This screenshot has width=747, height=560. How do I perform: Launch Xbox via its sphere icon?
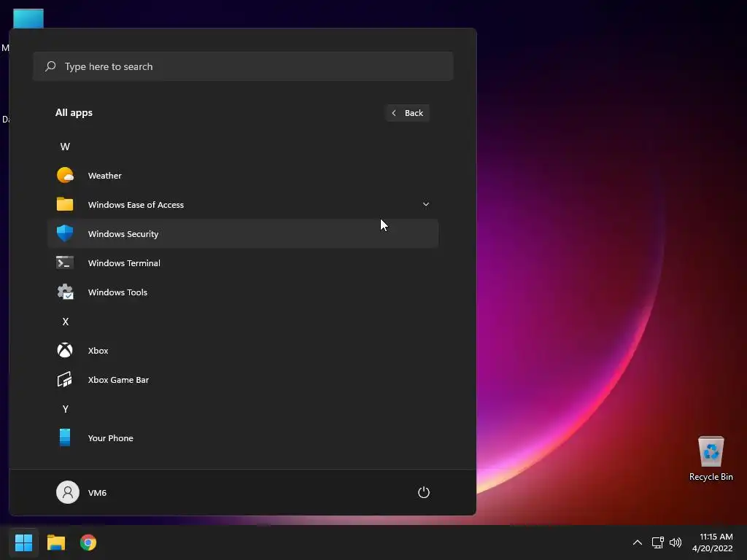coord(65,351)
